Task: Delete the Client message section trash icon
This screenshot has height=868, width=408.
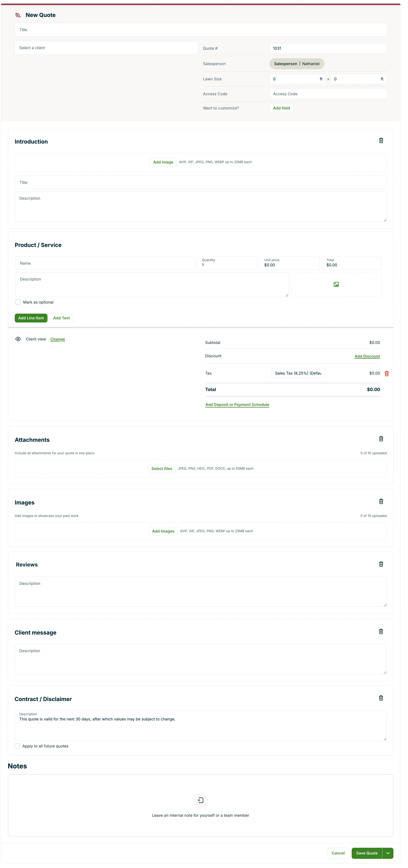Action: 381,631
